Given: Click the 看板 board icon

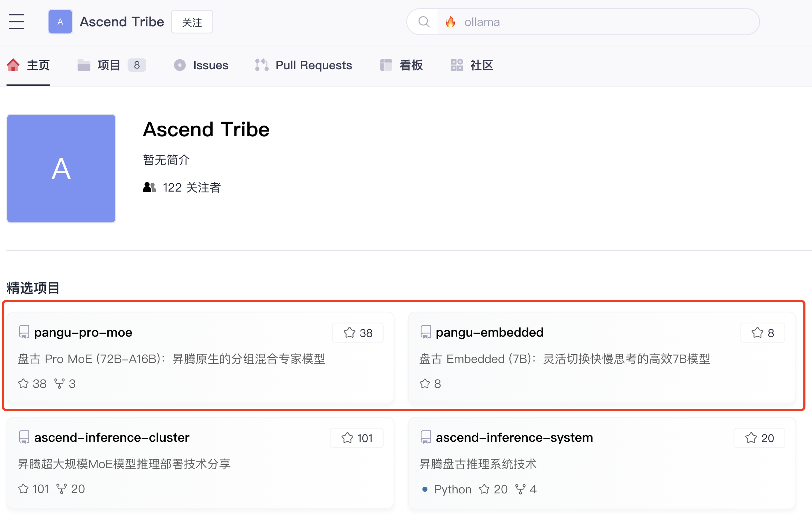Looking at the screenshot, I should 385,65.
